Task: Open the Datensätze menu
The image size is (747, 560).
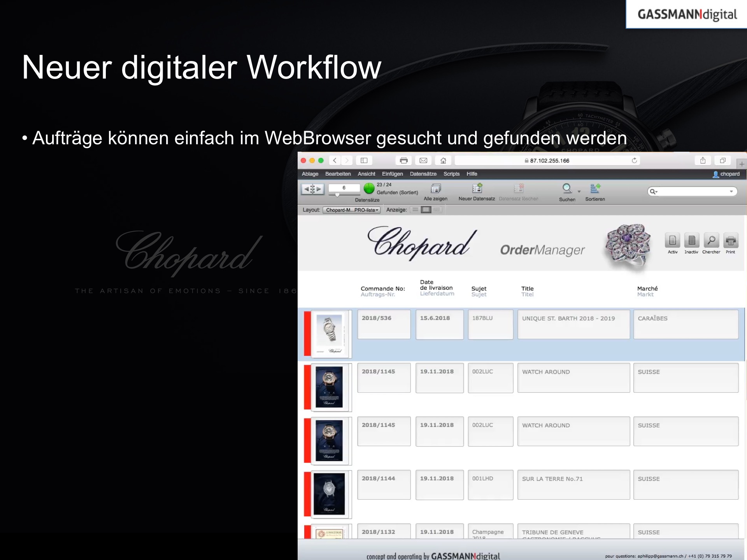Action: [423, 174]
